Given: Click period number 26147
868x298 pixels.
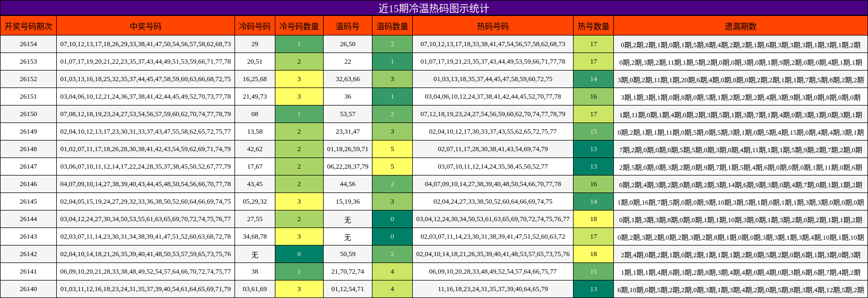Looking at the screenshot, I should 29,166.
